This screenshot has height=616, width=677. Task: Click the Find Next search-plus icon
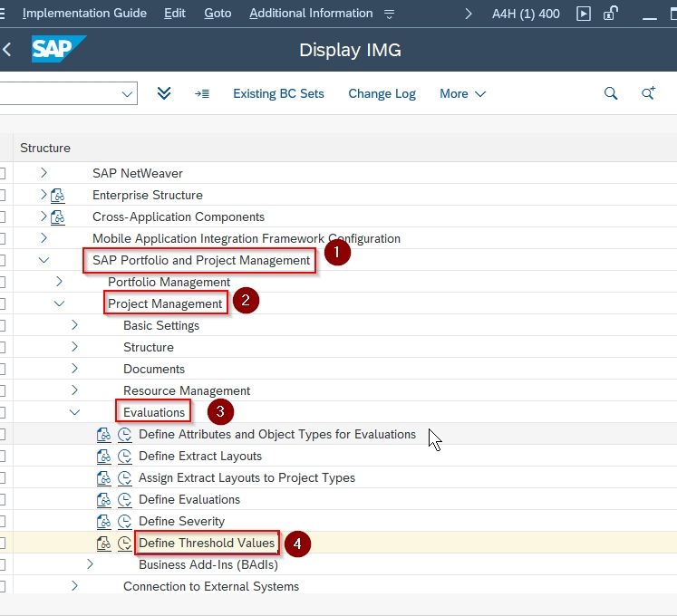click(648, 92)
